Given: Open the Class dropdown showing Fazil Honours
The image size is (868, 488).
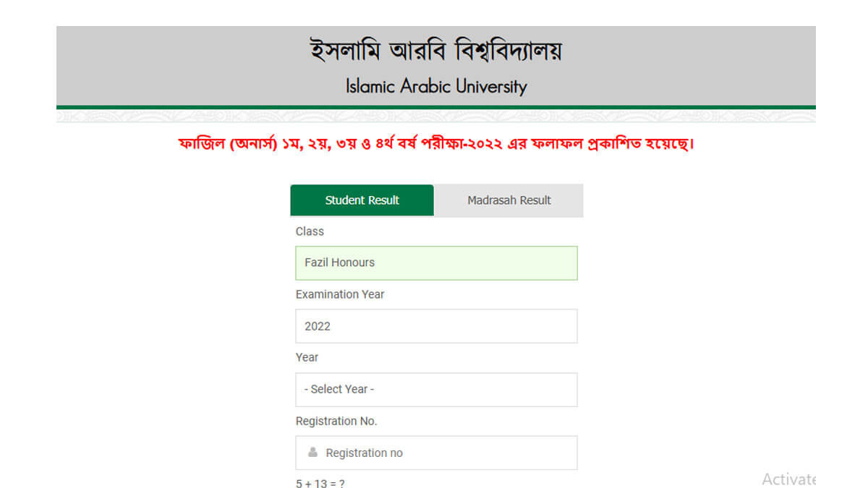Looking at the screenshot, I should click(436, 262).
